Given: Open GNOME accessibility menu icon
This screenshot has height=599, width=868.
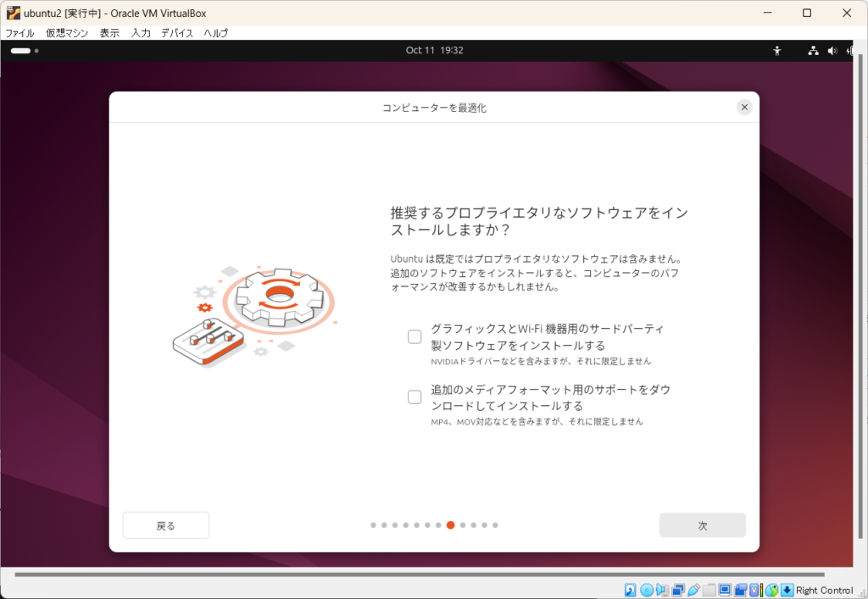Looking at the screenshot, I should [x=777, y=51].
